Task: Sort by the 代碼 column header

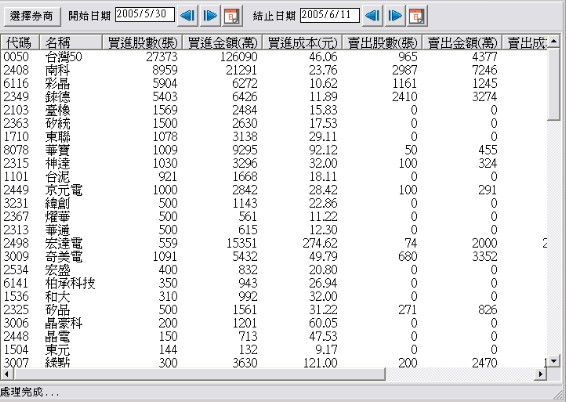Action: click(20, 43)
